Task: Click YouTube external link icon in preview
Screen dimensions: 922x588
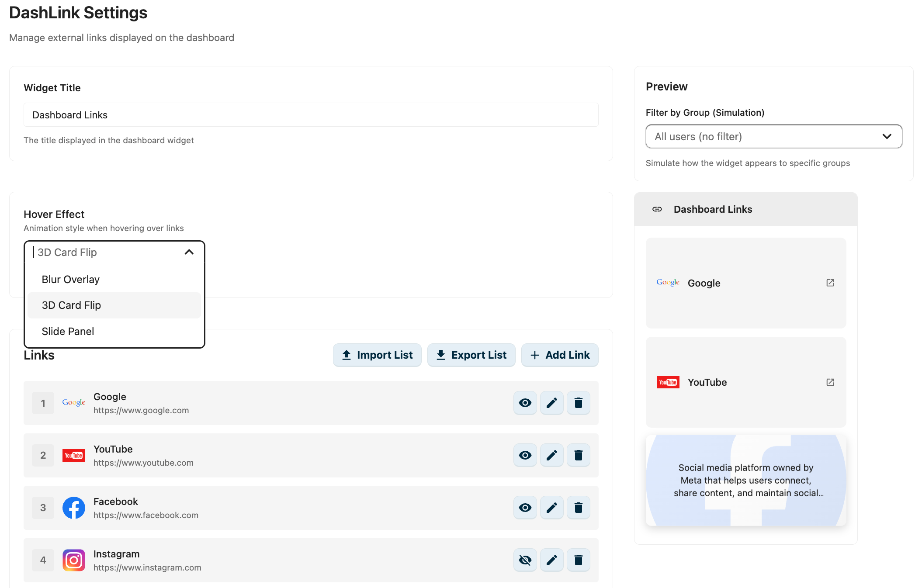Action: click(830, 382)
